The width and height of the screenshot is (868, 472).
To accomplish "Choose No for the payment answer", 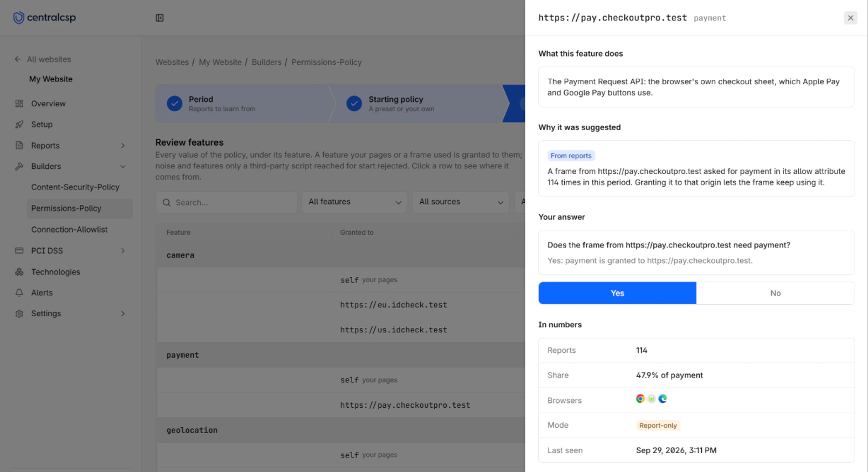I will pos(775,293).
